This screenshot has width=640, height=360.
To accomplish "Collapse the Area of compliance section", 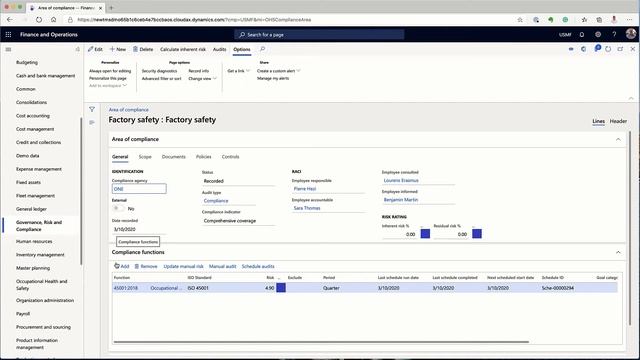I will 618,140.
